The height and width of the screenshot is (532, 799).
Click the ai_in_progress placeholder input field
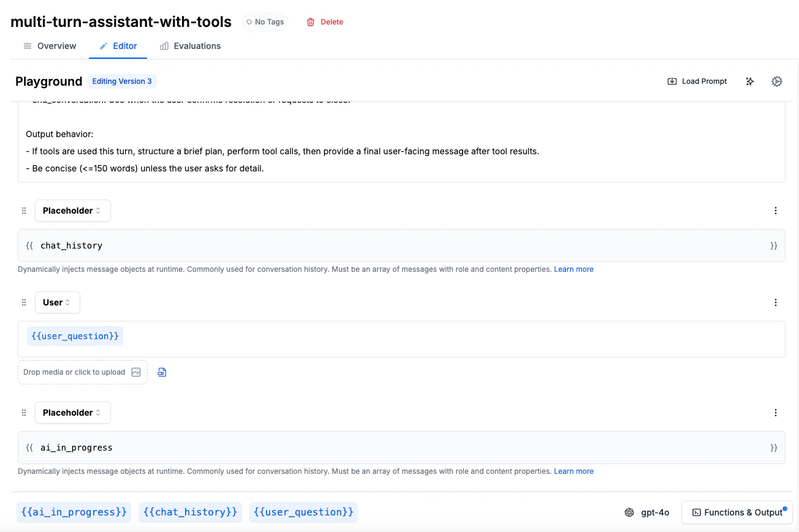click(x=401, y=448)
